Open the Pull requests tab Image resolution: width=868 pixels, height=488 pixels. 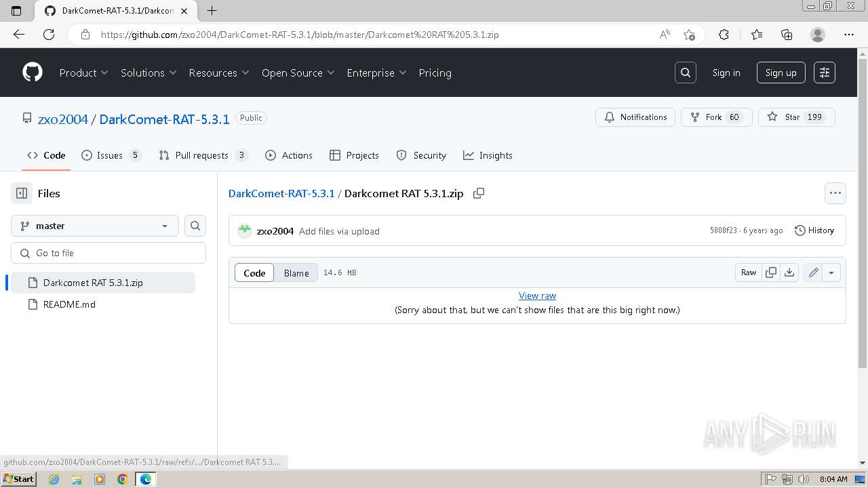coord(203,155)
